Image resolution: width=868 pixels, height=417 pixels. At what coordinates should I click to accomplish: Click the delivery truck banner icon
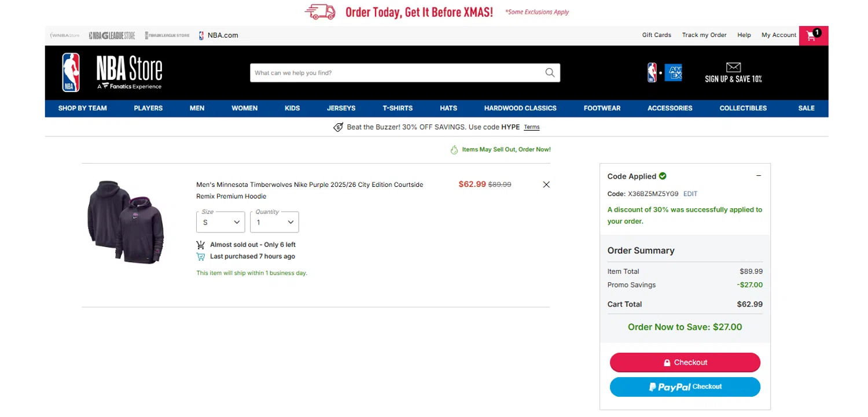(x=320, y=12)
